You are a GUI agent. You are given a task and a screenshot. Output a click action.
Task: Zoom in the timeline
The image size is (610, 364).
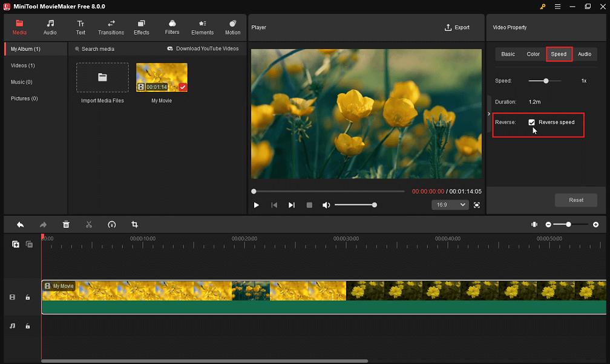click(x=595, y=224)
